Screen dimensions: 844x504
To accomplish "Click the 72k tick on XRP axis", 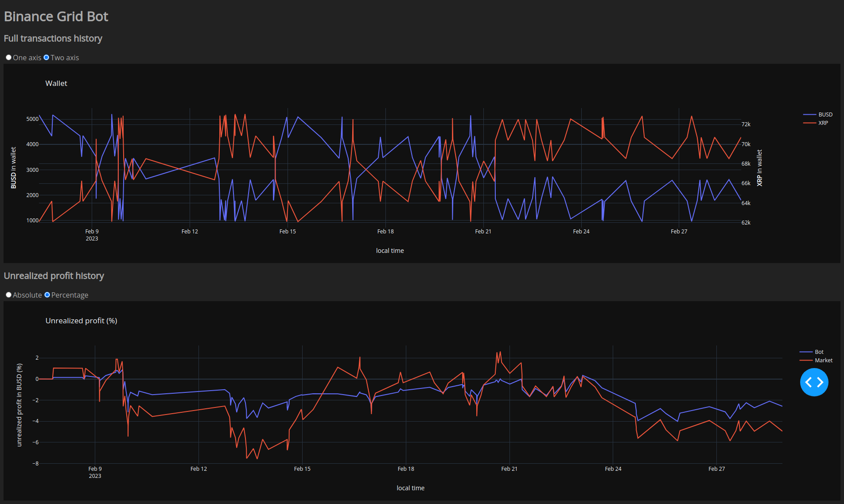I will (746, 124).
